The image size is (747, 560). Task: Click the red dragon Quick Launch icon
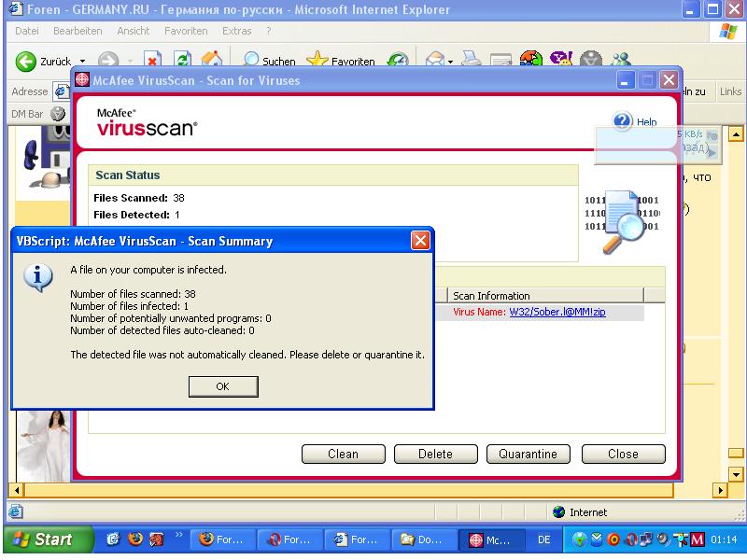(x=157, y=539)
